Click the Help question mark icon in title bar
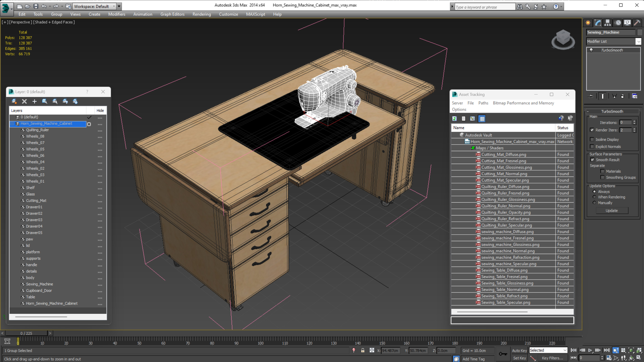This screenshot has height=362, width=644. [556, 7]
